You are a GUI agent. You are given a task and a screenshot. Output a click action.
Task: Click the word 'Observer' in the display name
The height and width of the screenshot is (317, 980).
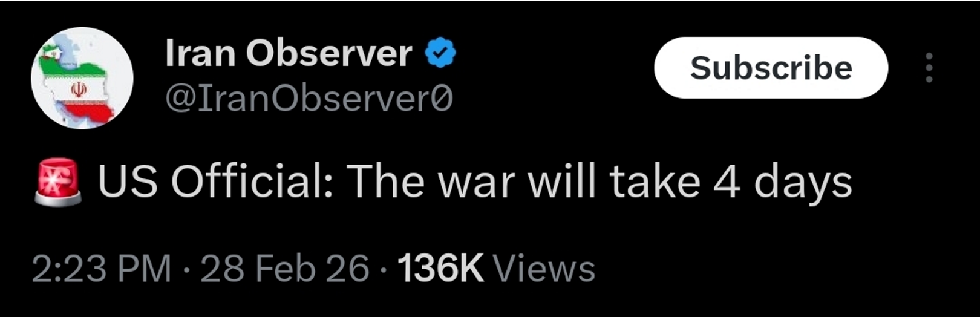point(329,53)
